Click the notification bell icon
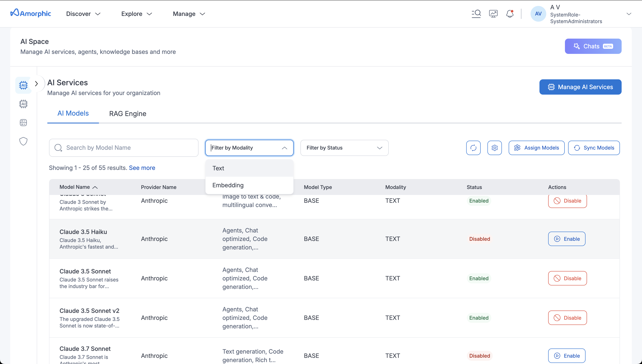642x364 pixels. [510, 14]
